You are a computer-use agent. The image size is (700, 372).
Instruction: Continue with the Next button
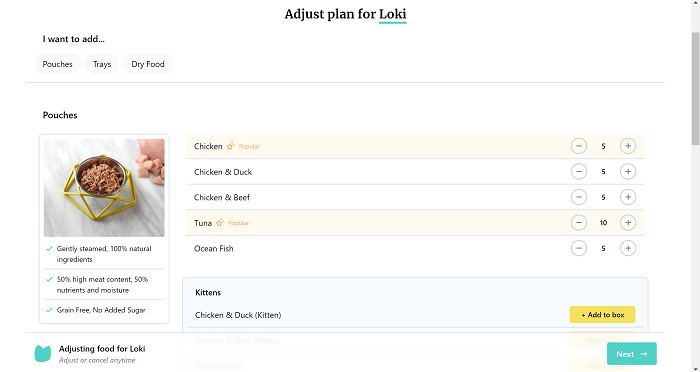pos(632,354)
